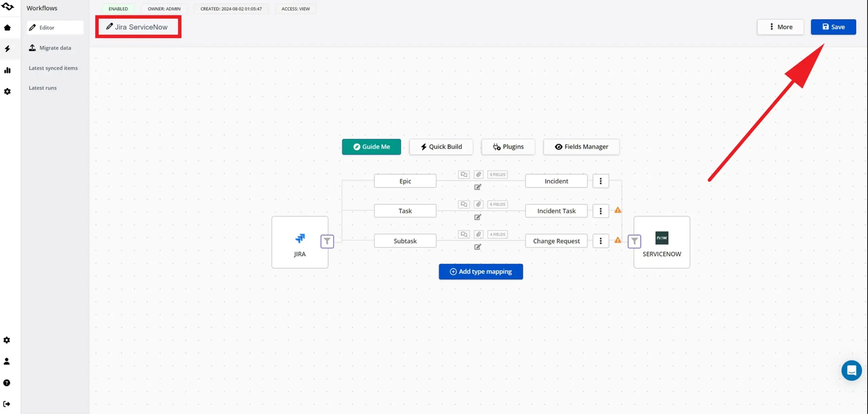Viewport: 868px width, 414px height.
Task: Click the lightning bolt sidebar icon
Action: 7,49
